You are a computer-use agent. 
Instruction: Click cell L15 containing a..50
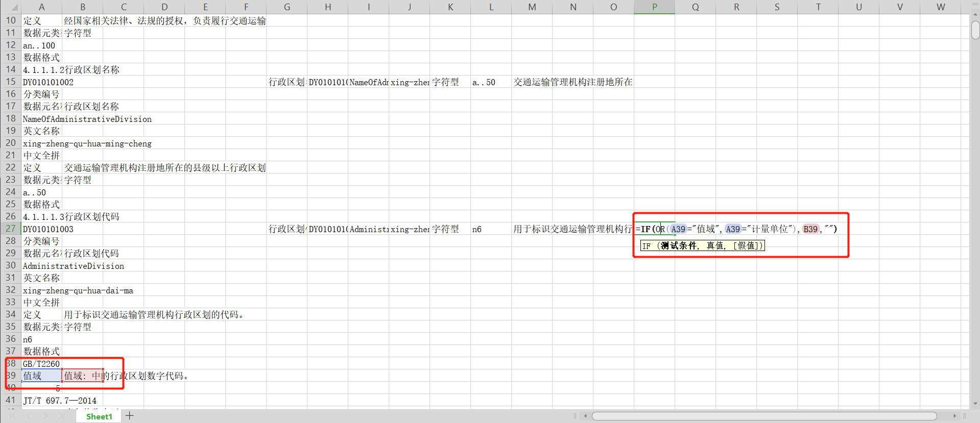pyautogui.click(x=491, y=82)
